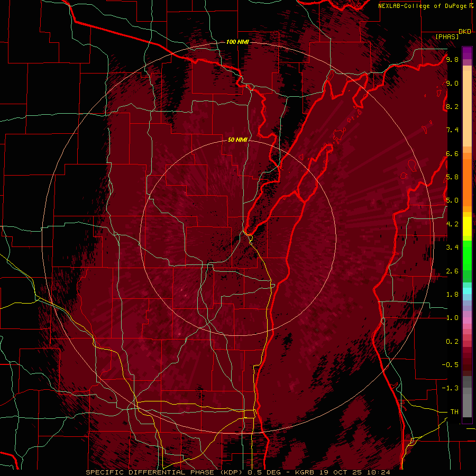Click the TH threshold label
This screenshot has width=476, height=476.
click(x=454, y=412)
